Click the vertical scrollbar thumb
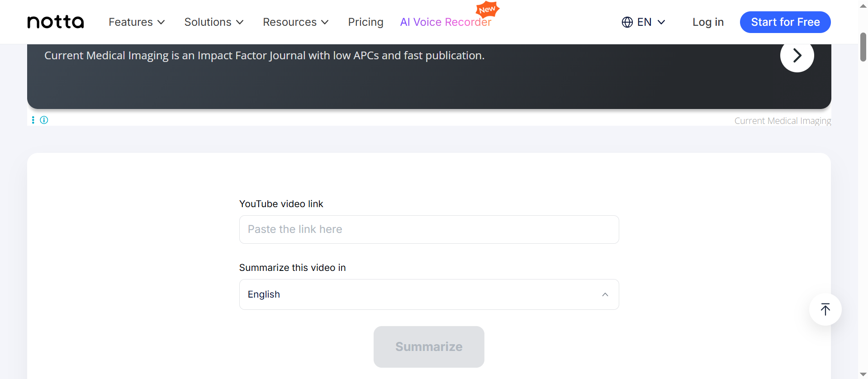Viewport: 868px width, 379px height. click(x=863, y=47)
